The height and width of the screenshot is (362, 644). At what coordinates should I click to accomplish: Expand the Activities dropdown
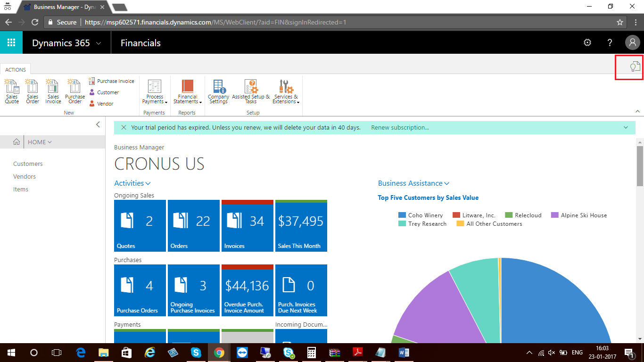pos(132,183)
